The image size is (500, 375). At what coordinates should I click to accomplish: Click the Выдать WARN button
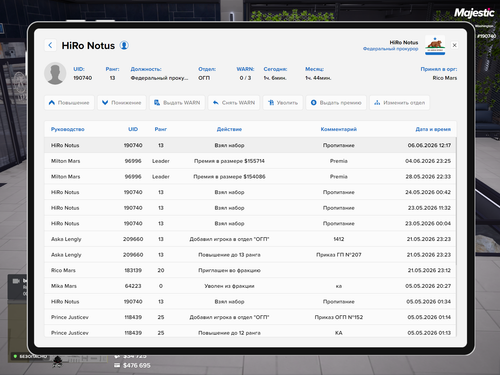point(177,103)
